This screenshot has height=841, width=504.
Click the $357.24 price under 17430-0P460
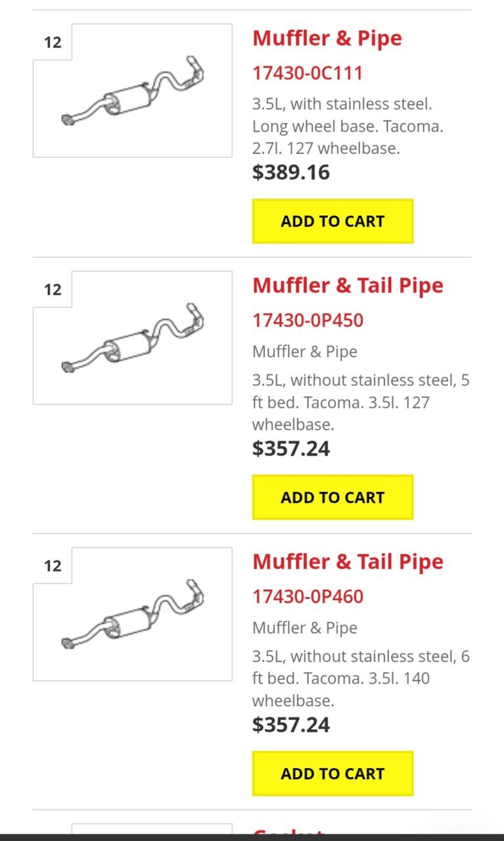291,725
